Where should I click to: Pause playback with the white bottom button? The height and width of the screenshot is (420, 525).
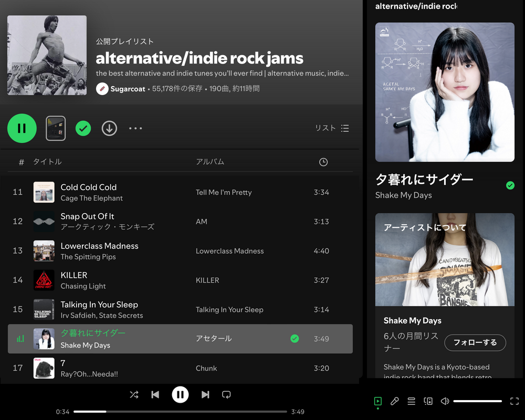click(180, 395)
